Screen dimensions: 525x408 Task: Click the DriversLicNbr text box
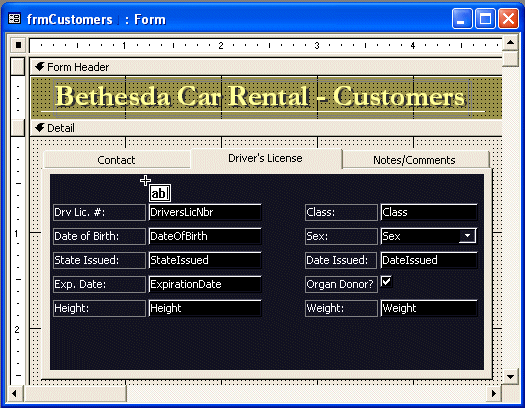pyautogui.click(x=205, y=212)
